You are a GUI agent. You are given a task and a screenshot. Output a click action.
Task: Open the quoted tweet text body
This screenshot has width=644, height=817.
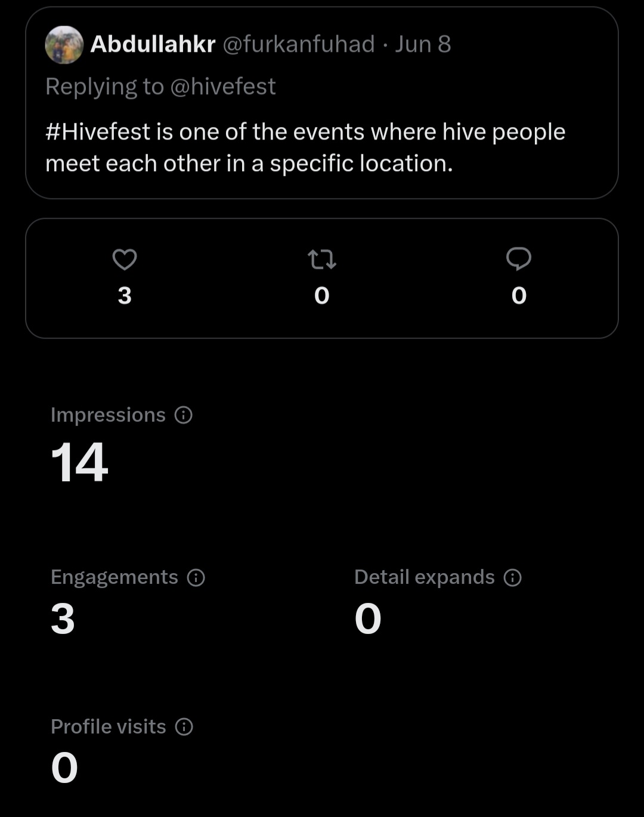[x=305, y=147]
